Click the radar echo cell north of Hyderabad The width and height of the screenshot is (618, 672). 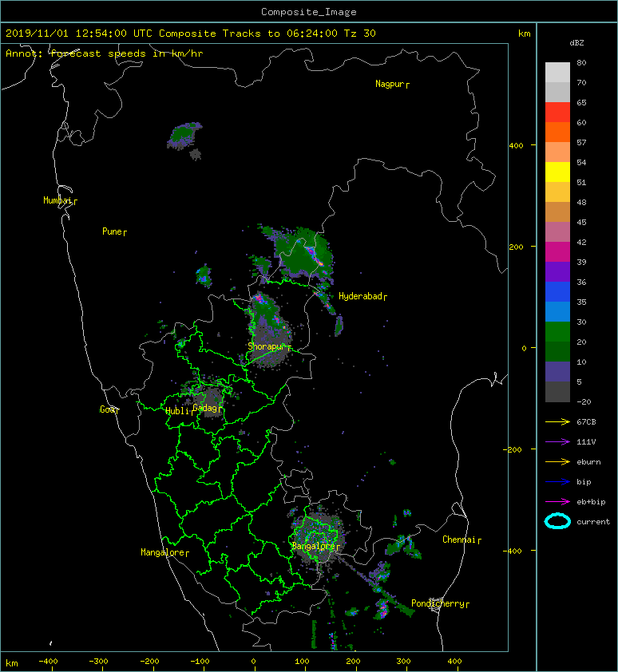(304, 253)
